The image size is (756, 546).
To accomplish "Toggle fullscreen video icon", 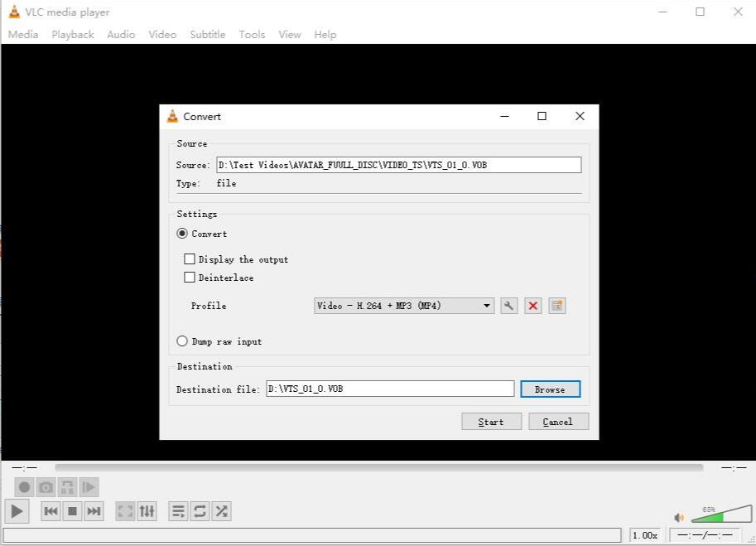I will click(x=125, y=511).
